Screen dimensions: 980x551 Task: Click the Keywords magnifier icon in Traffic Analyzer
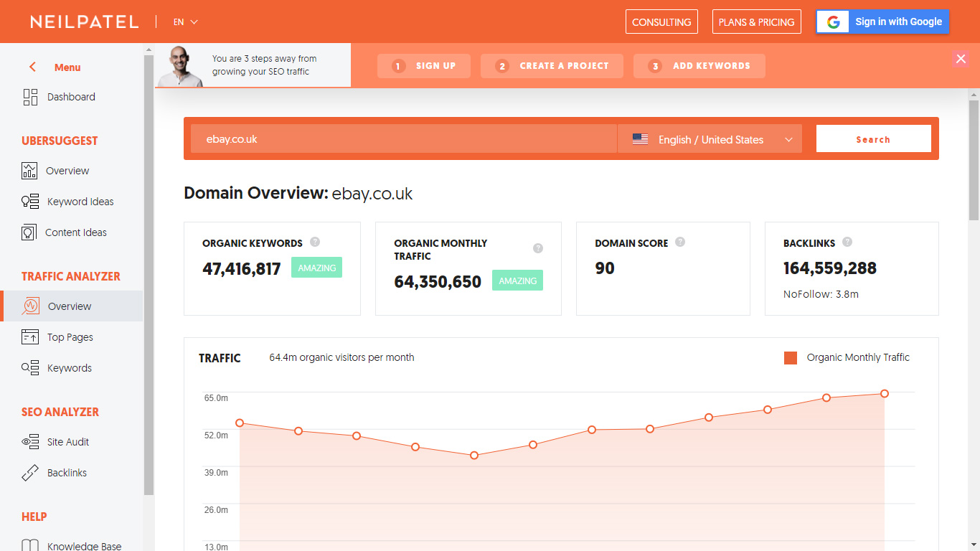(x=30, y=368)
